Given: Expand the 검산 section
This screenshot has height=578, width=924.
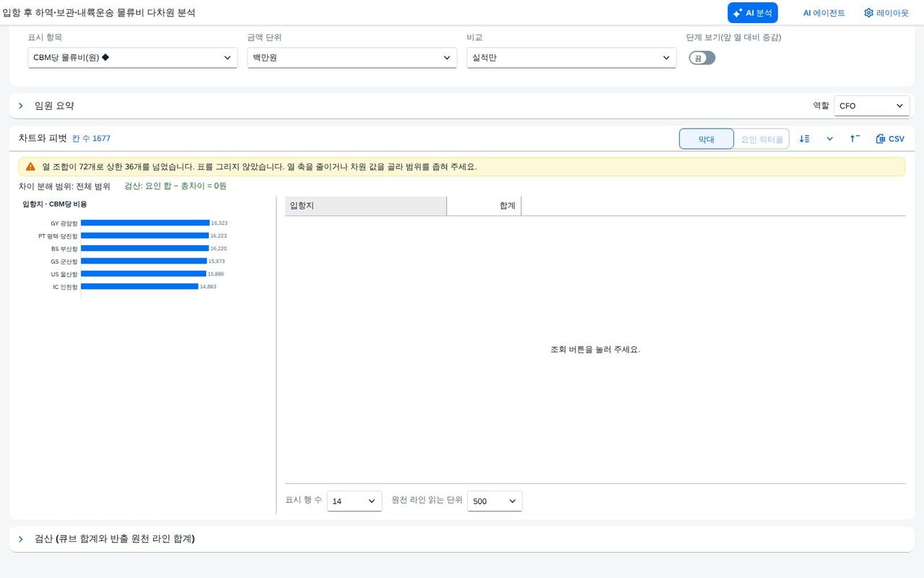Looking at the screenshot, I should [21, 539].
